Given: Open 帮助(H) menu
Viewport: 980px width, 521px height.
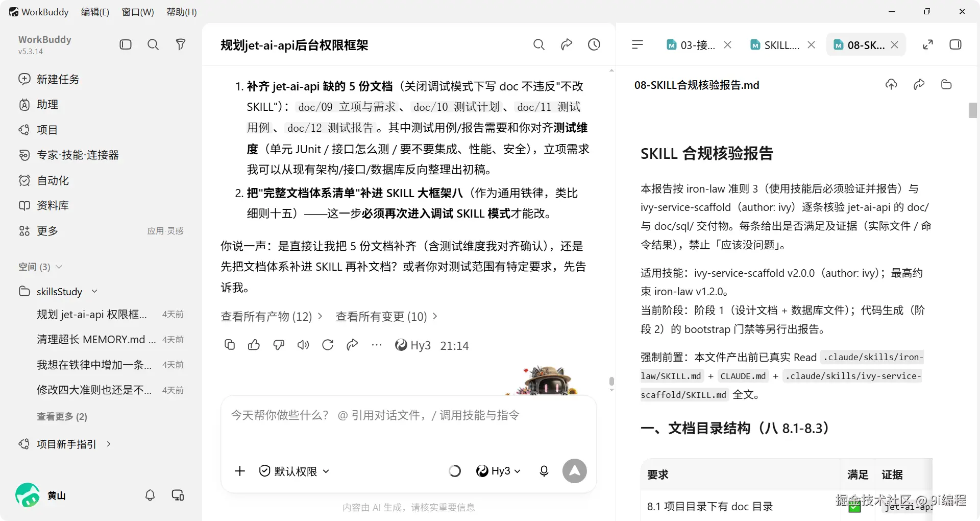Looking at the screenshot, I should click(182, 12).
